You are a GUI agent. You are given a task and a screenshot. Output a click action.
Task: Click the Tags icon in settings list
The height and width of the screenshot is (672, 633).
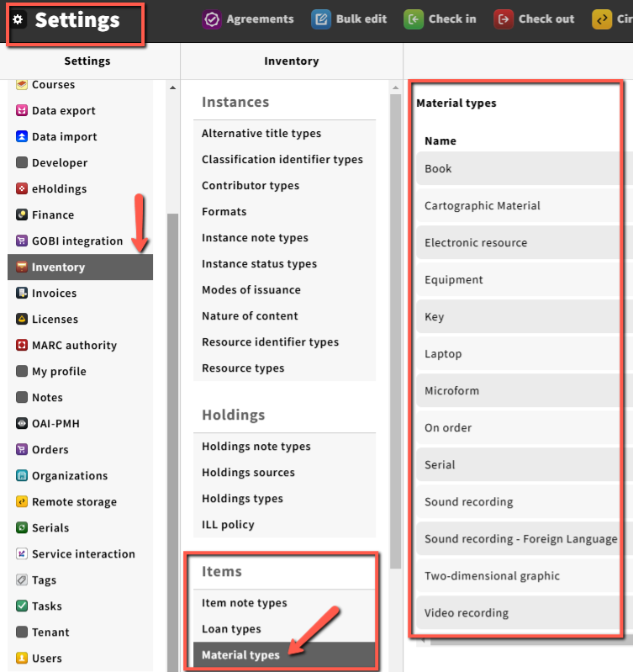[22, 580]
